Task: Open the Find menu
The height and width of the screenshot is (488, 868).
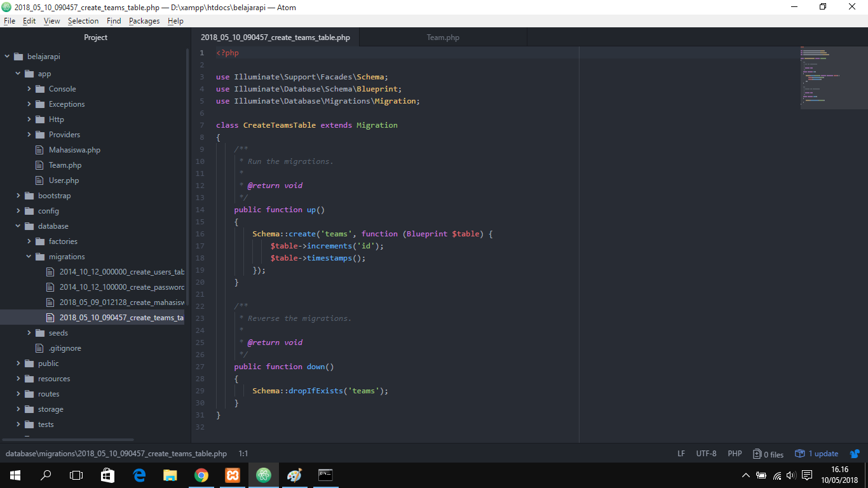Action: pos(114,20)
